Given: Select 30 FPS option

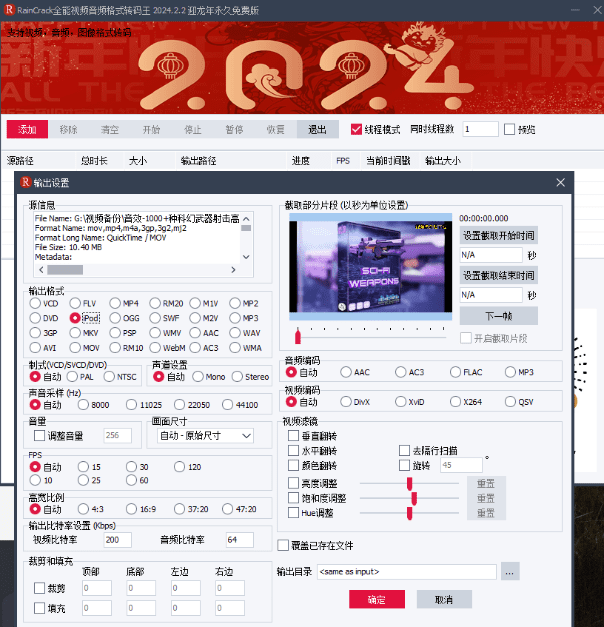Looking at the screenshot, I should (131, 467).
